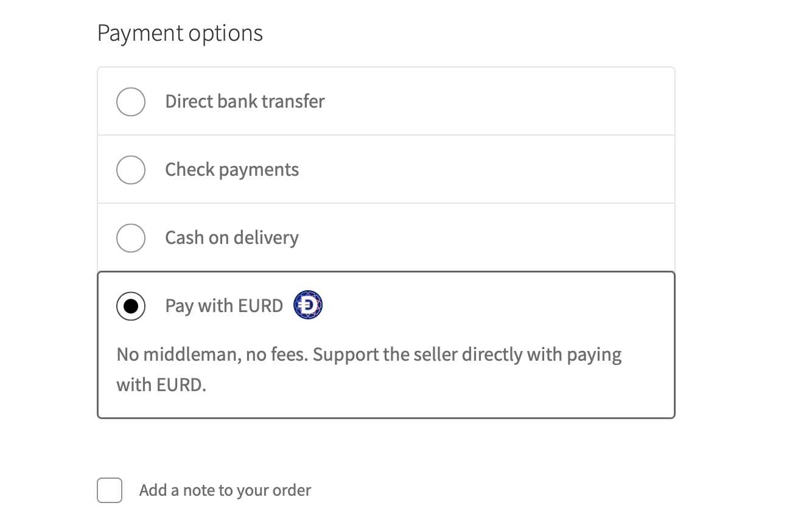812x528 pixels.
Task: Enable the Add a note to your order checkbox
Action: 109,490
